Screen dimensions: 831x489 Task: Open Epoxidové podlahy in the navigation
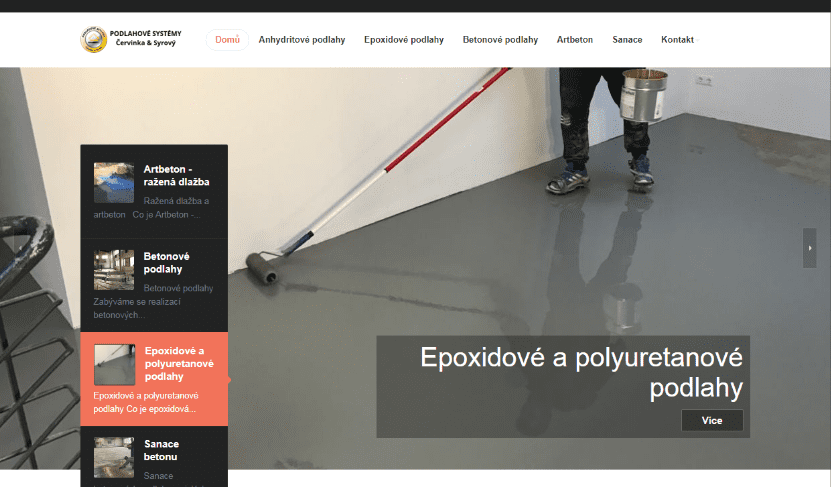[403, 40]
